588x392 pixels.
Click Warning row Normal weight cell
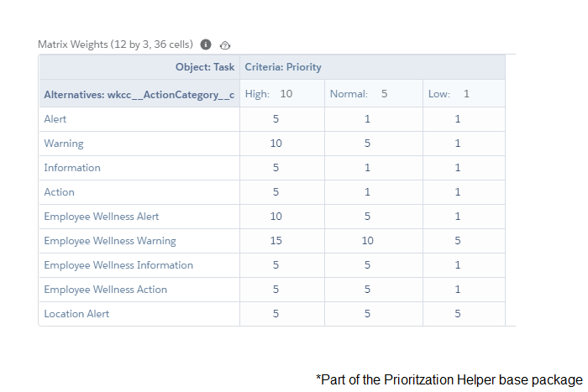tap(374, 144)
